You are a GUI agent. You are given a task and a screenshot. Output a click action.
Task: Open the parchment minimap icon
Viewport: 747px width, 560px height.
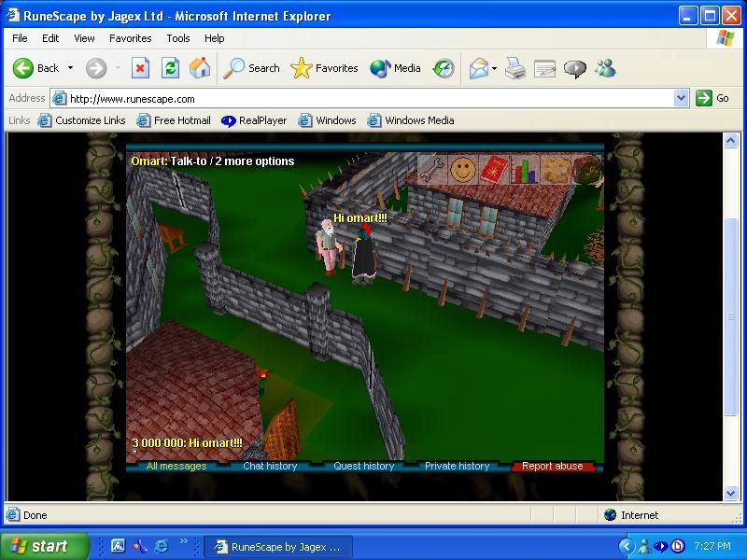pyautogui.click(x=556, y=169)
